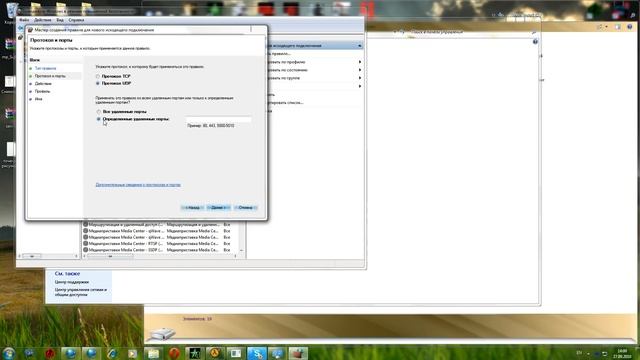Select the 'Имя' wizard step
Image resolution: width=640 pixels, height=360 pixels.
(x=38, y=99)
